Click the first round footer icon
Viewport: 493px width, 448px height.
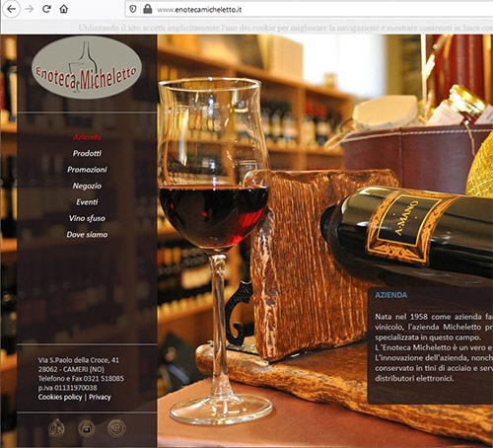pyautogui.click(x=56, y=427)
